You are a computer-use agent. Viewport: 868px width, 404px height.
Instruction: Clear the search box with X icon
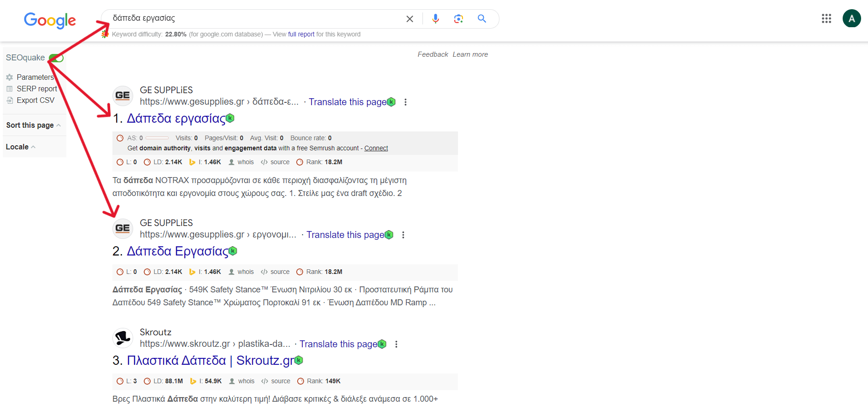point(410,19)
